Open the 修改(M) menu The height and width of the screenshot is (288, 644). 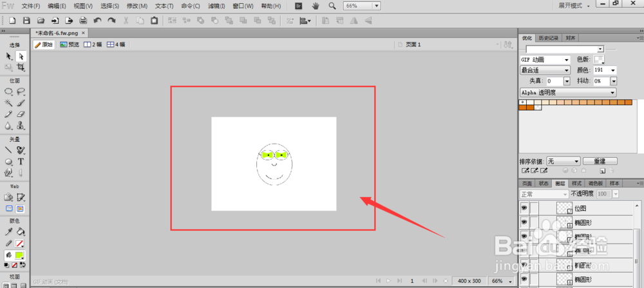pyautogui.click(x=137, y=6)
